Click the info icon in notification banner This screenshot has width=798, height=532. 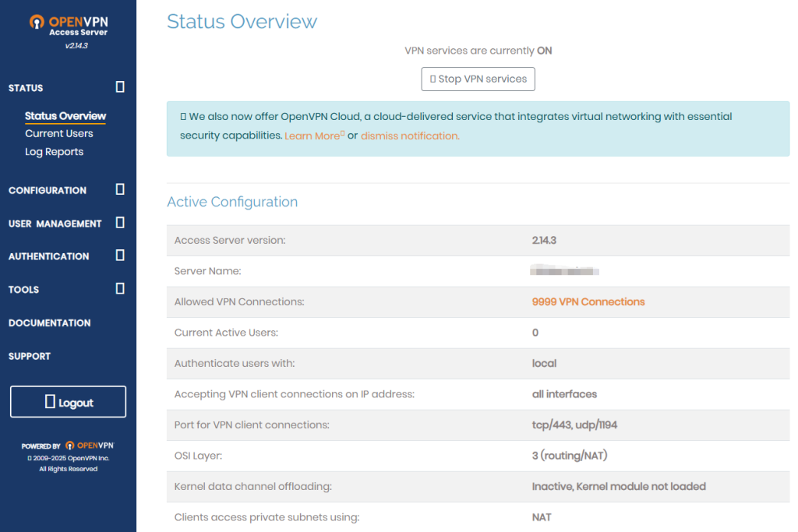coord(183,116)
